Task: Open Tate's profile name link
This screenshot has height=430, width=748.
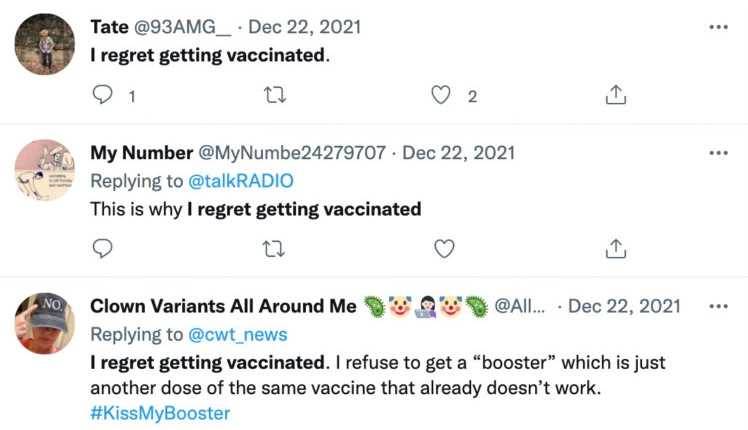Action: pos(113,26)
